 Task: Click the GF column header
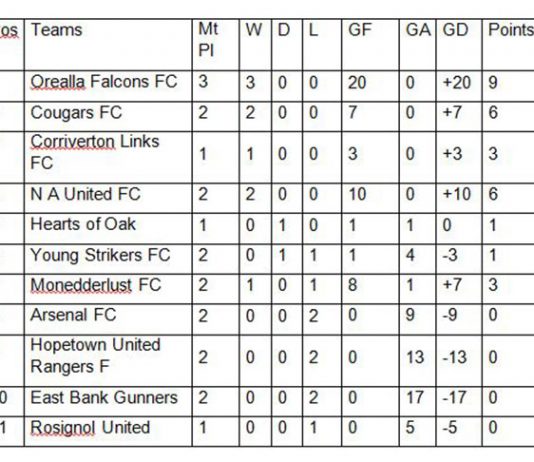click(360, 30)
